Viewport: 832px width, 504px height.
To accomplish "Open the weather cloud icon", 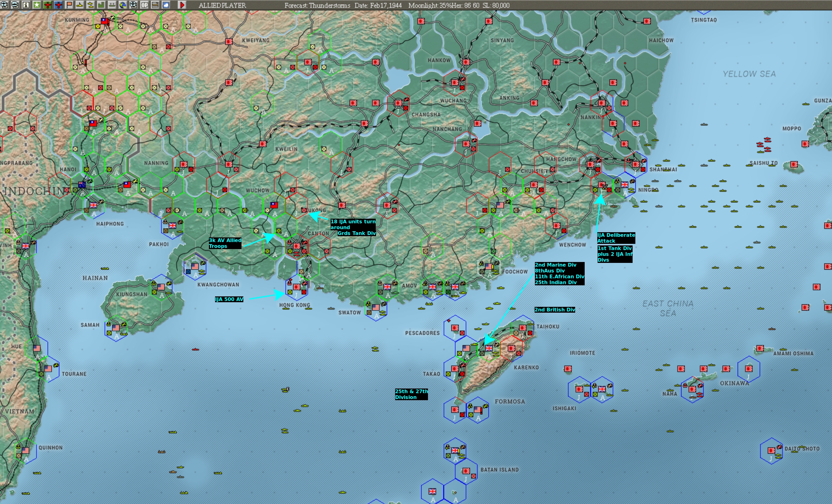I will 166,5.
